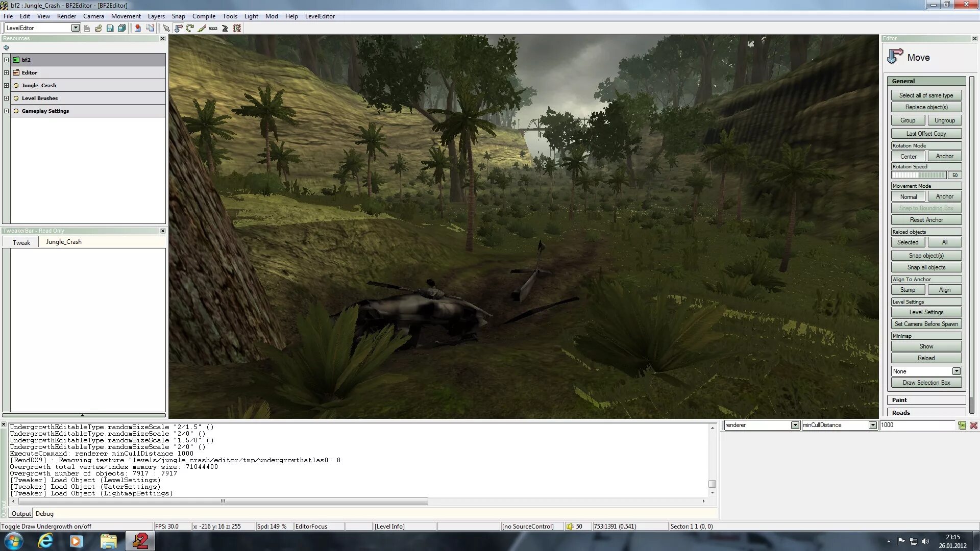The height and width of the screenshot is (551, 980).
Task: Click the Open folder toolbar icon
Action: click(x=98, y=29)
